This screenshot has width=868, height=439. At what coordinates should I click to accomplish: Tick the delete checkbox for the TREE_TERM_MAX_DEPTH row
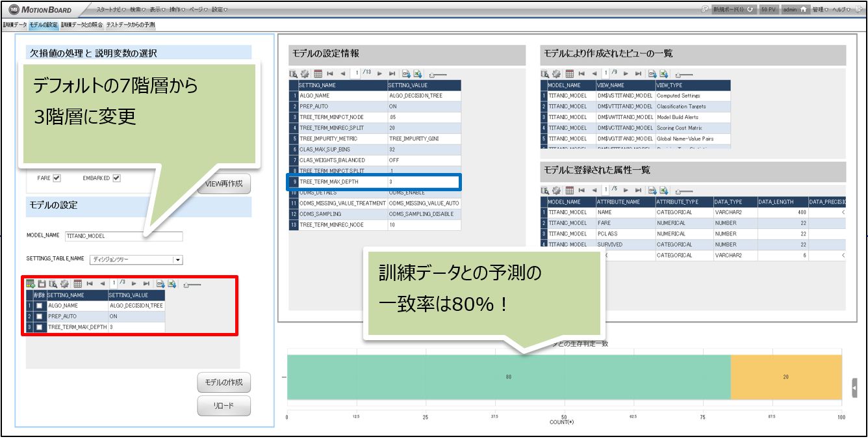39,327
